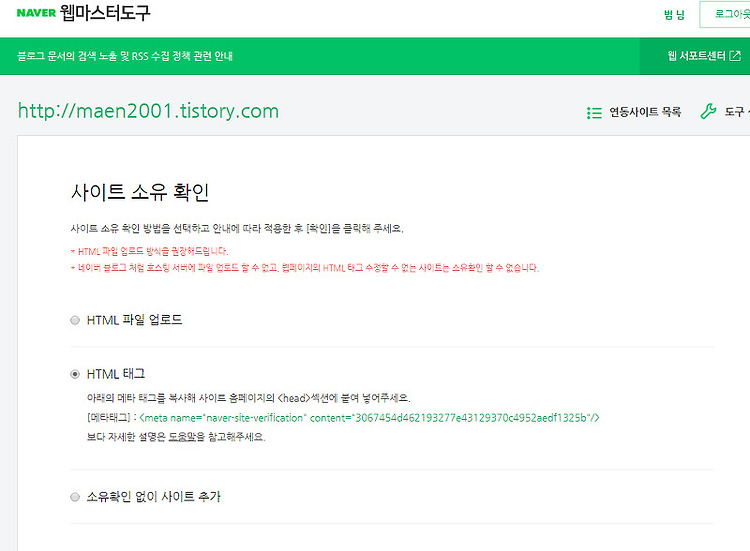750x551 pixels.
Task: Open the 웹마스터도구 home title
Action: point(105,13)
